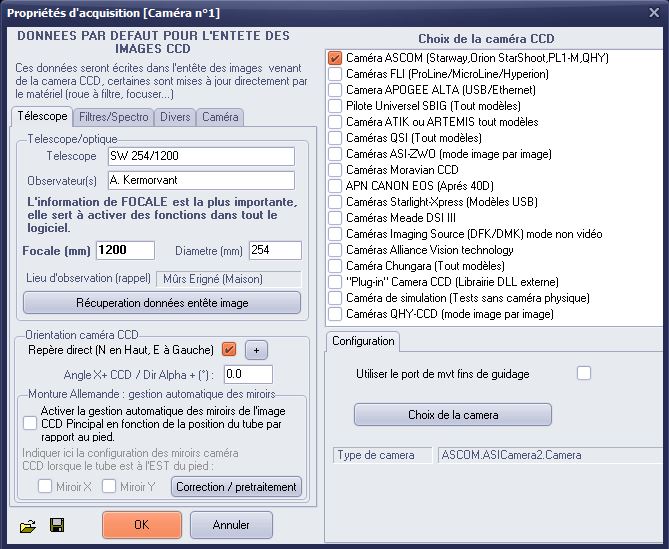Click the Annuler button
The image size is (669, 549).
[x=231, y=525]
